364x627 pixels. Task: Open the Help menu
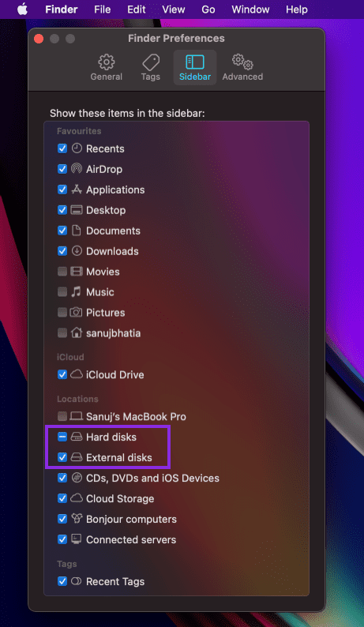point(297,9)
